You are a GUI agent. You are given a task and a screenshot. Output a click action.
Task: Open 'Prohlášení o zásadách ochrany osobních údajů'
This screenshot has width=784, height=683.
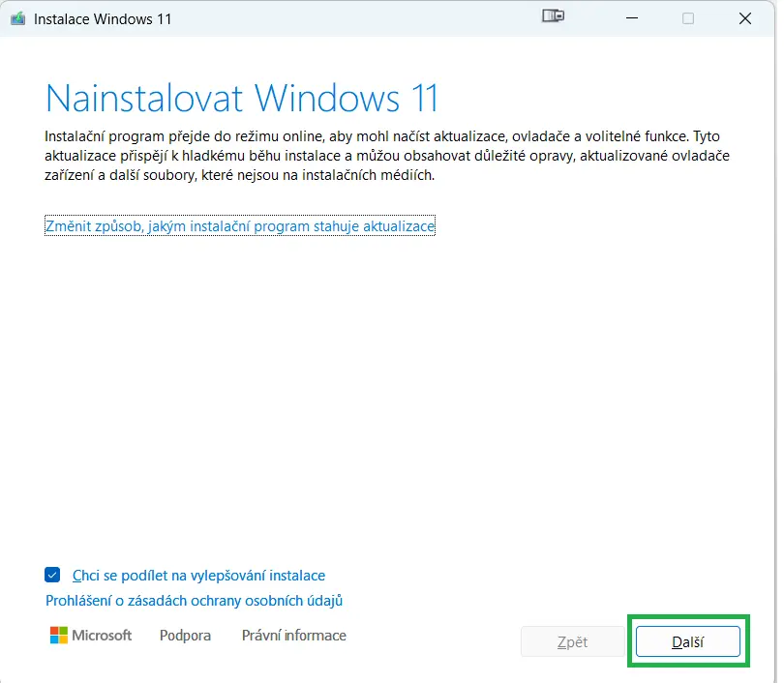[x=194, y=601]
